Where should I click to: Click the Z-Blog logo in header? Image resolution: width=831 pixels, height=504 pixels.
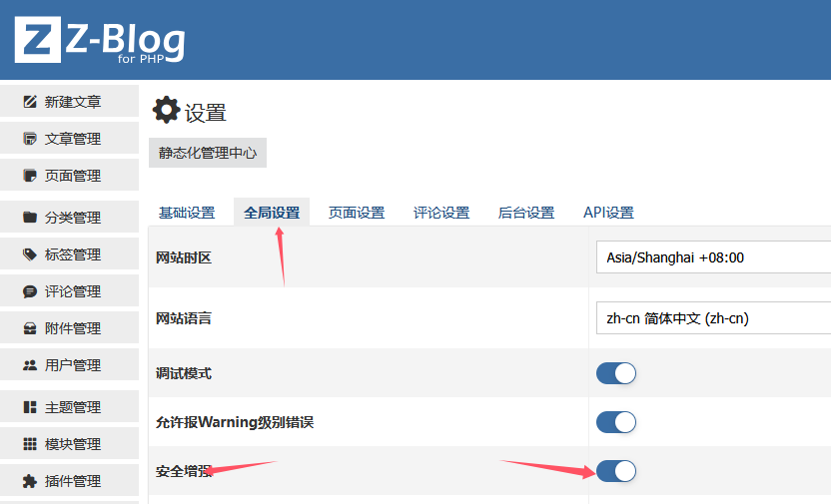coord(100,41)
